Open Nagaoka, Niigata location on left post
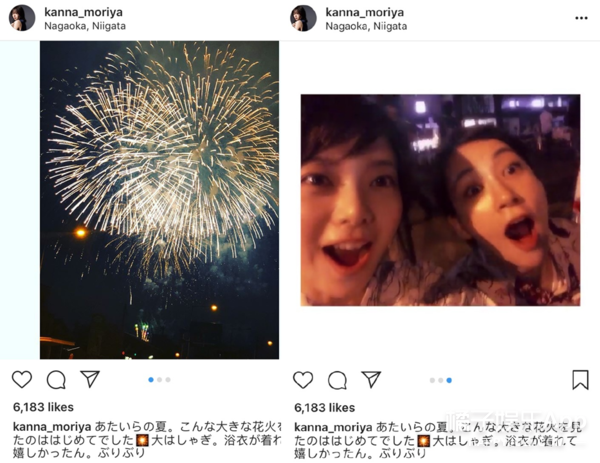 pos(85,26)
